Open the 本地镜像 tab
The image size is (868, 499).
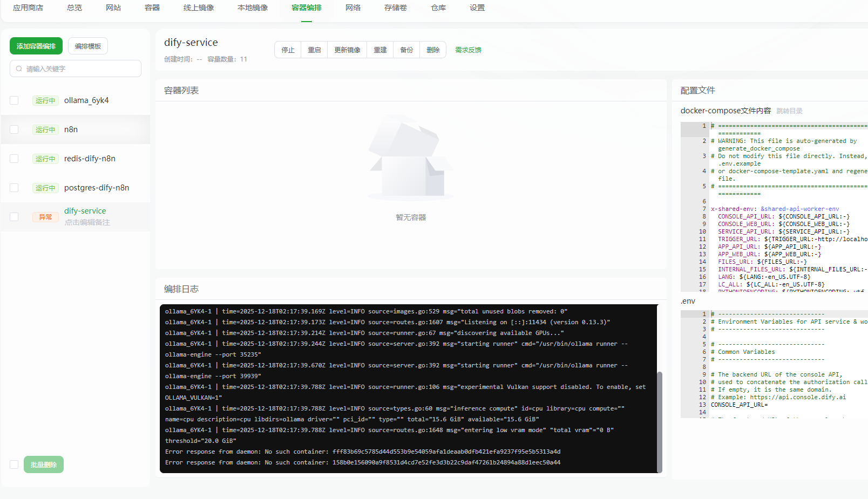pyautogui.click(x=252, y=8)
